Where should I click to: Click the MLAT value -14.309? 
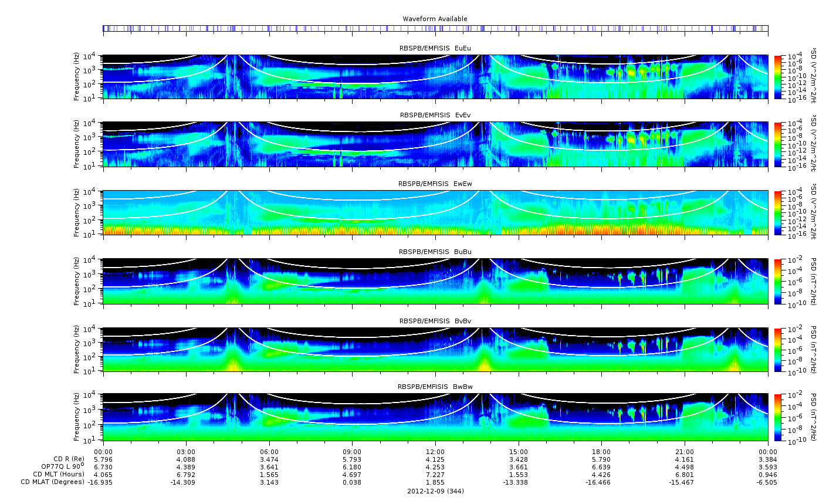pyautogui.click(x=184, y=482)
